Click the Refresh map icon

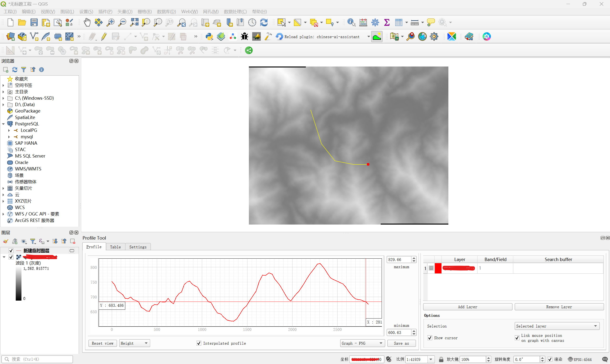tap(264, 23)
